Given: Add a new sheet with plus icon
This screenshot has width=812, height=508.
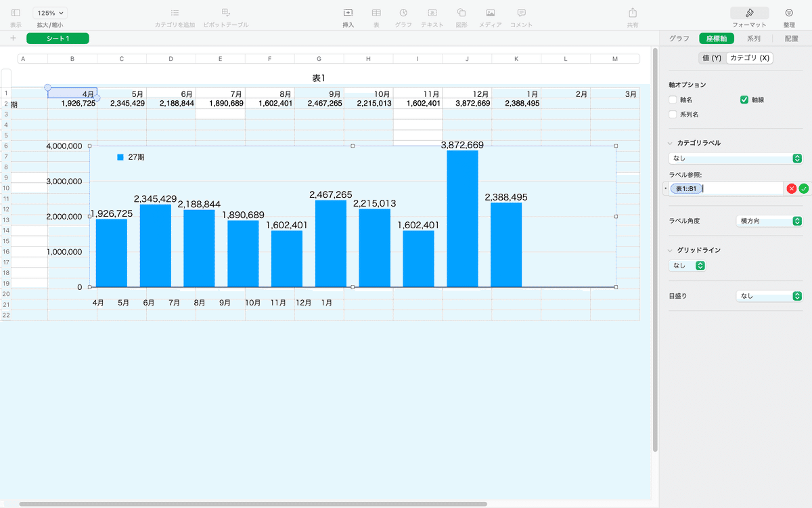Looking at the screenshot, I should [x=13, y=38].
